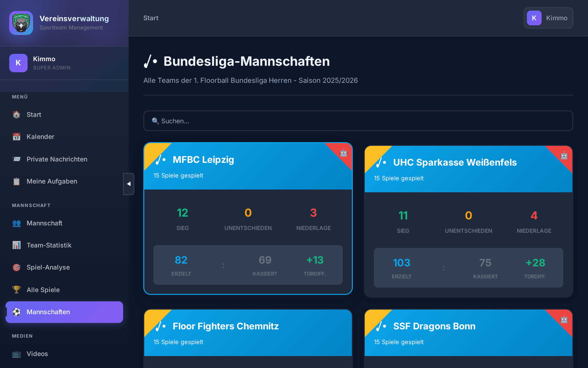Click '15 Spiele gespielt' on MFBC Leipzig card
The width and height of the screenshot is (588, 368).
click(x=178, y=175)
